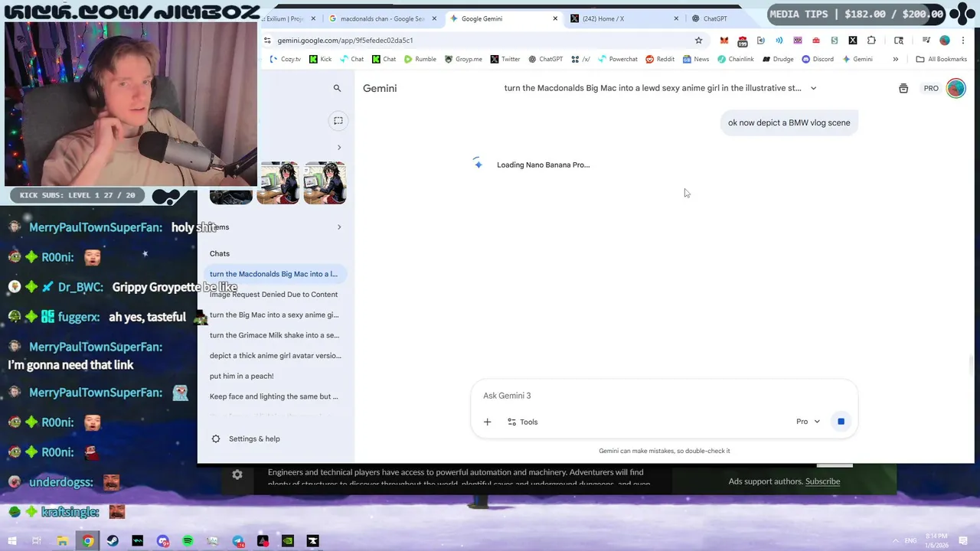
Task: Show more bookmarks with double chevron
Action: [x=895, y=59]
